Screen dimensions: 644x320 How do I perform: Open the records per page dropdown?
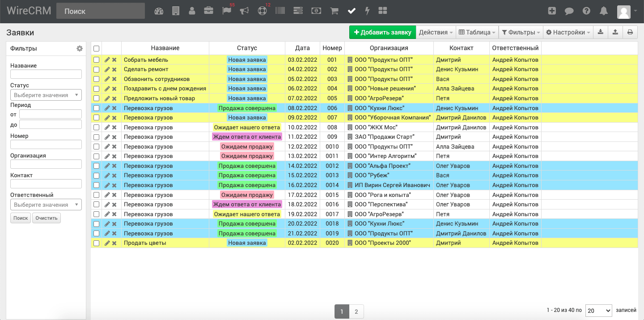point(598,311)
